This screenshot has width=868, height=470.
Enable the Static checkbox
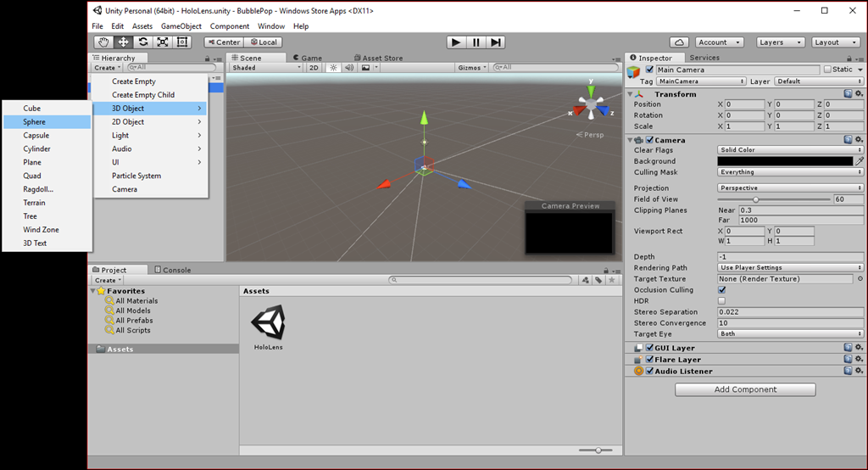827,70
